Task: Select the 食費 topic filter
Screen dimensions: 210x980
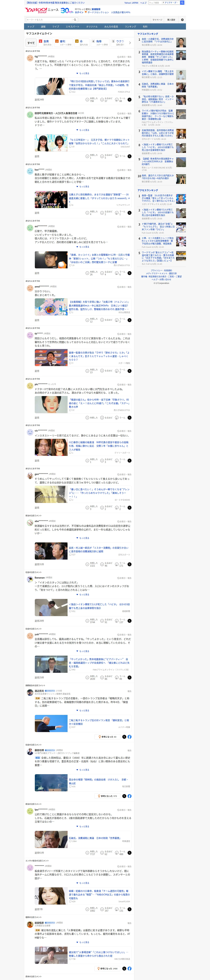Action: tap(45, 43)
